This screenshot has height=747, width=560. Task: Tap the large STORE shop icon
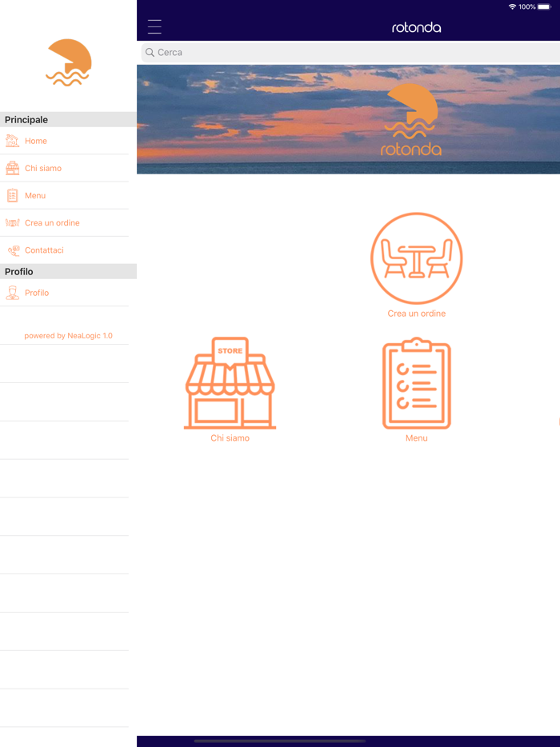click(230, 383)
